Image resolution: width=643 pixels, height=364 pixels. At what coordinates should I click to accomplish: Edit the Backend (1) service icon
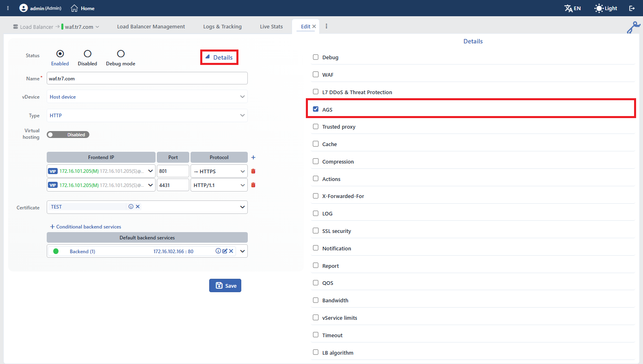225,251
